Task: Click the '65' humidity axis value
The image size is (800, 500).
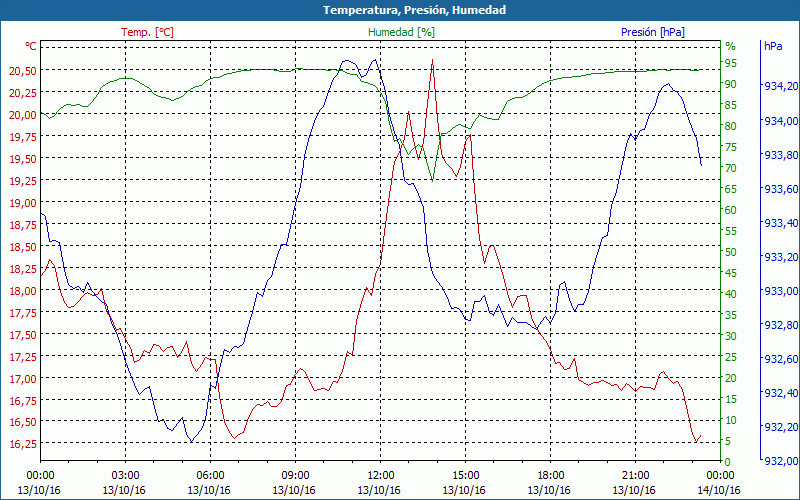Action: pyautogui.click(x=731, y=189)
